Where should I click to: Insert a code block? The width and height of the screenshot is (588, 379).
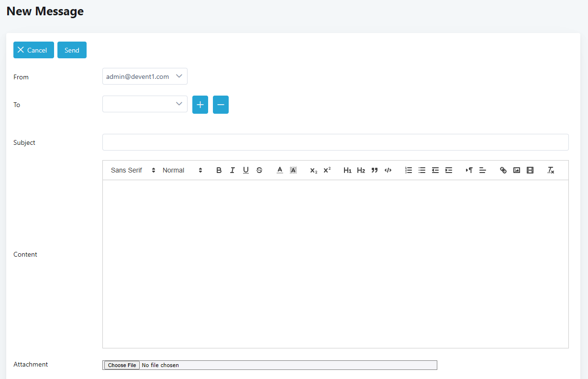pyautogui.click(x=388, y=170)
